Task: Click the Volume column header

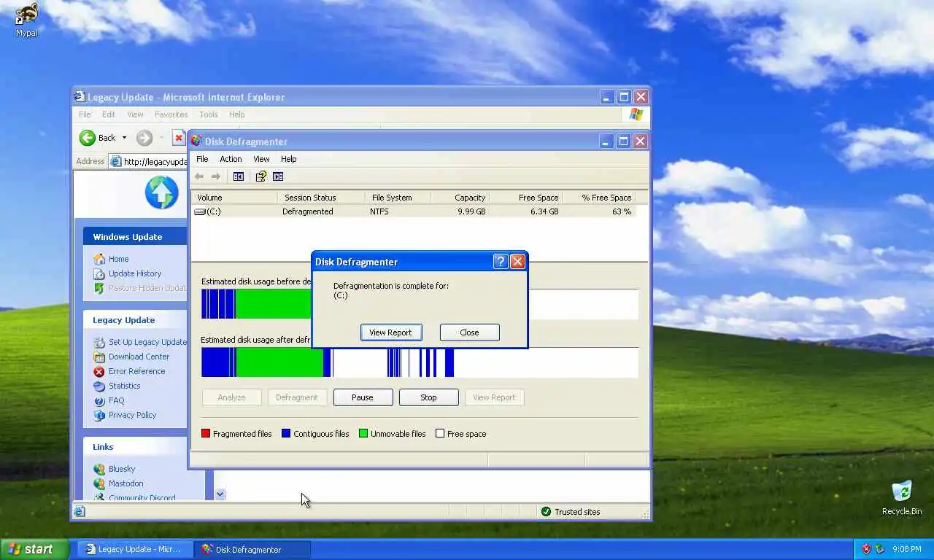Action: [234, 198]
